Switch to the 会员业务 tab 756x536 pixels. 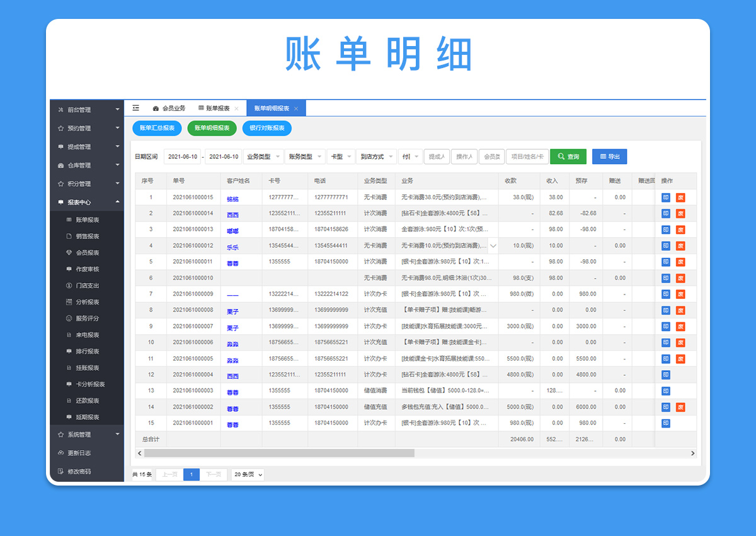pyautogui.click(x=169, y=108)
